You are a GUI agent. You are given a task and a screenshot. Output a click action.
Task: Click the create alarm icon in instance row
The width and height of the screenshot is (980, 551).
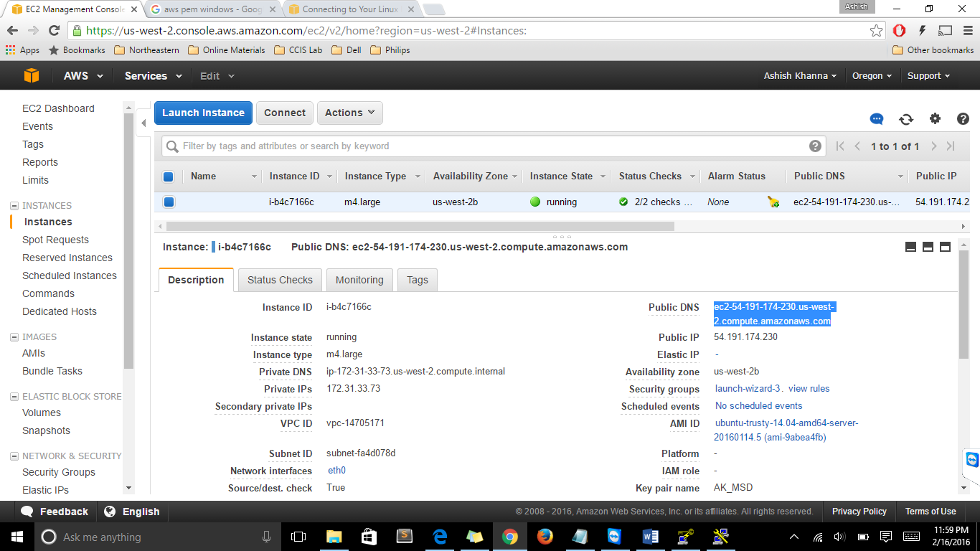[x=773, y=202]
